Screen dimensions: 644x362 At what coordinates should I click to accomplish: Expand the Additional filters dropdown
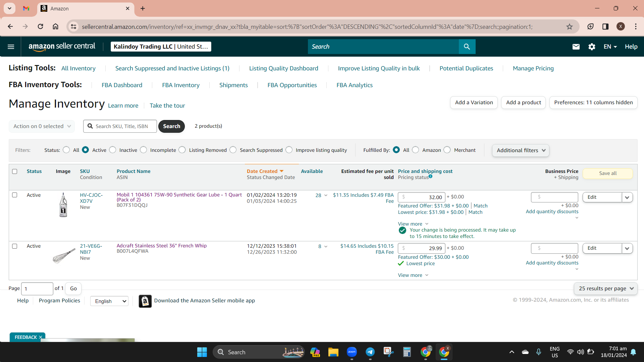pos(521,150)
